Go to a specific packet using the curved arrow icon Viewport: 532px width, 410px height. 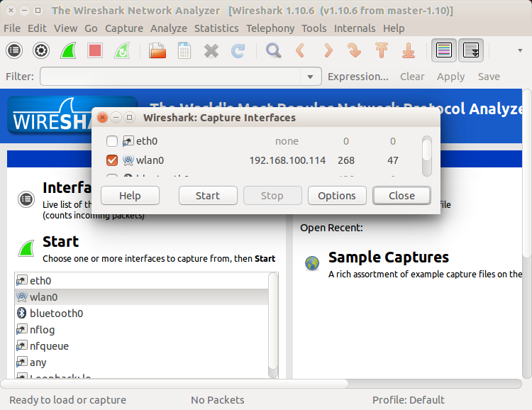pos(355,50)
